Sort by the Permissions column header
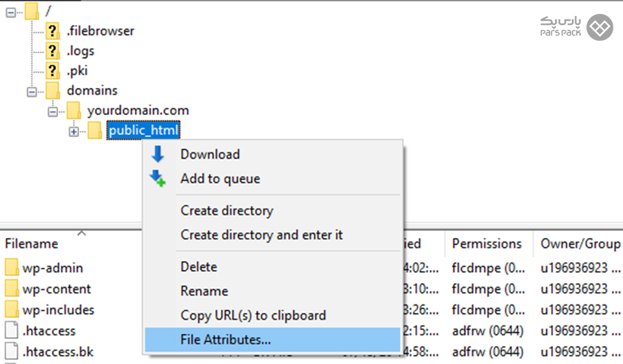 487,244
